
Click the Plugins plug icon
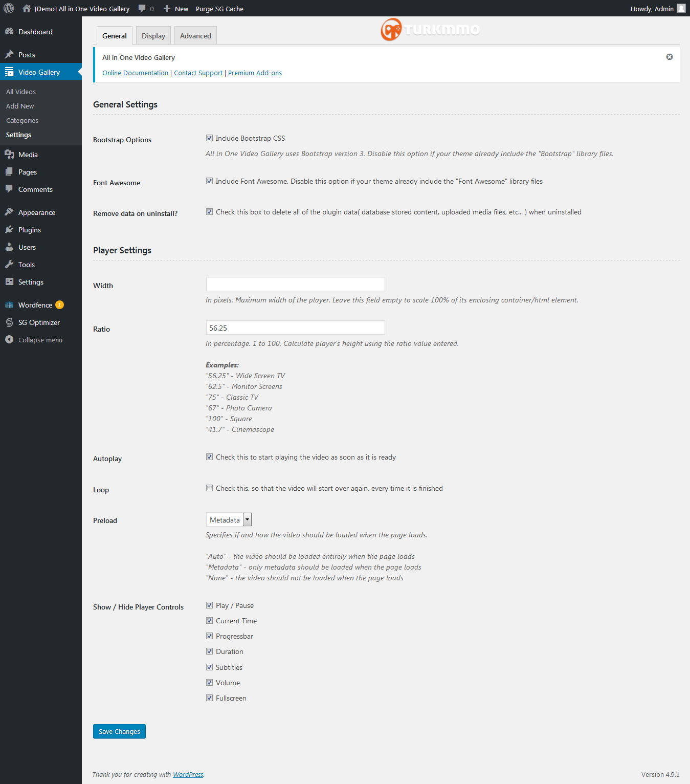pyautogui.click(x=9, y=229)
